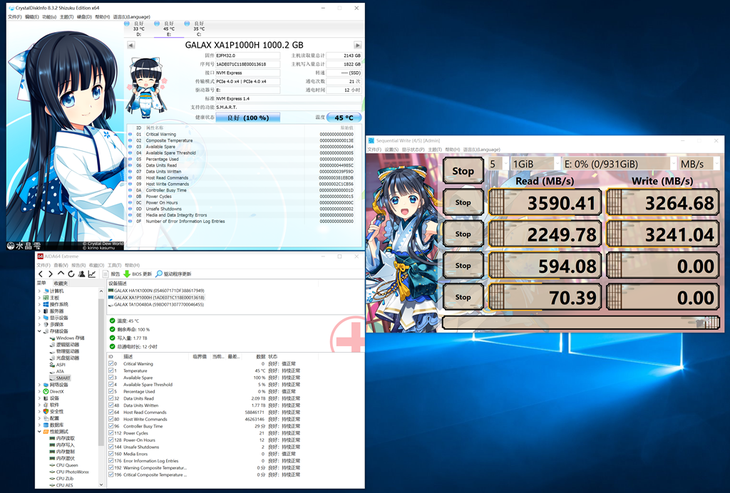The image size is (730, 493).
Task: Click AIDA64 left tree vertical scrollbar
Action: tap(101, 387)
